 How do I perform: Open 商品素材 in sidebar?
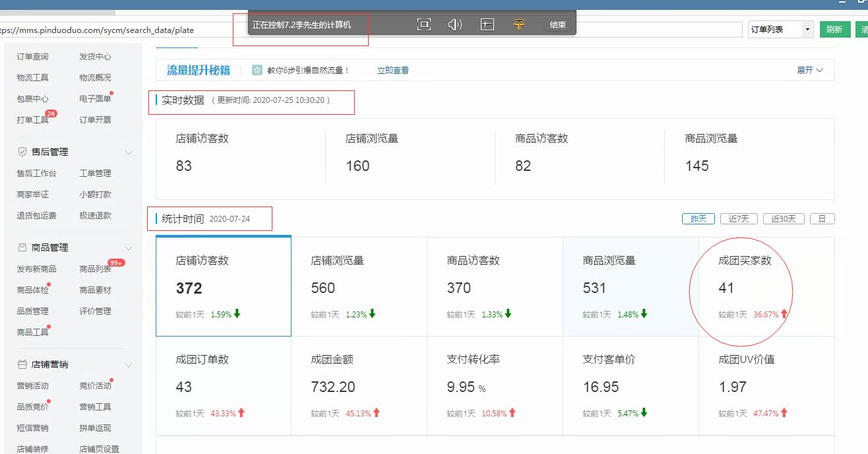click(95, 290)
